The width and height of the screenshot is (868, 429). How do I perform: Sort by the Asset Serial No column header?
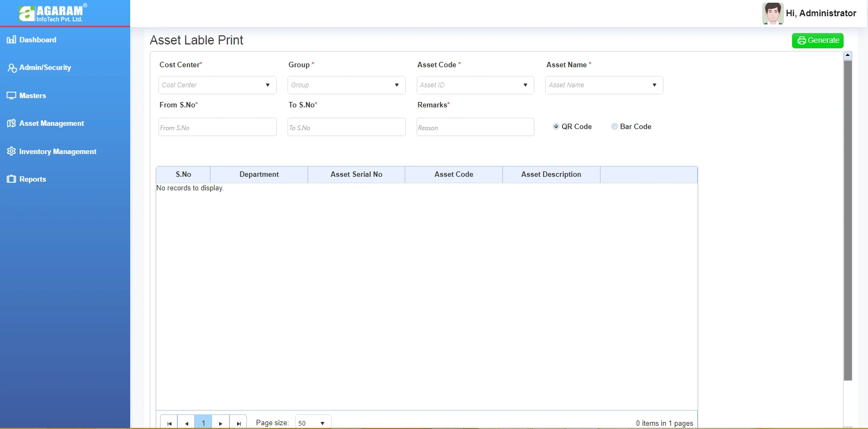point(356,175)
